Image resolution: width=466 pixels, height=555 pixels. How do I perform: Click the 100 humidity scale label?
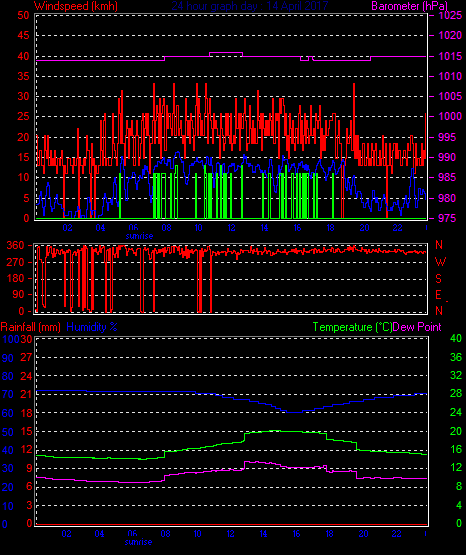tap(11, 339)
